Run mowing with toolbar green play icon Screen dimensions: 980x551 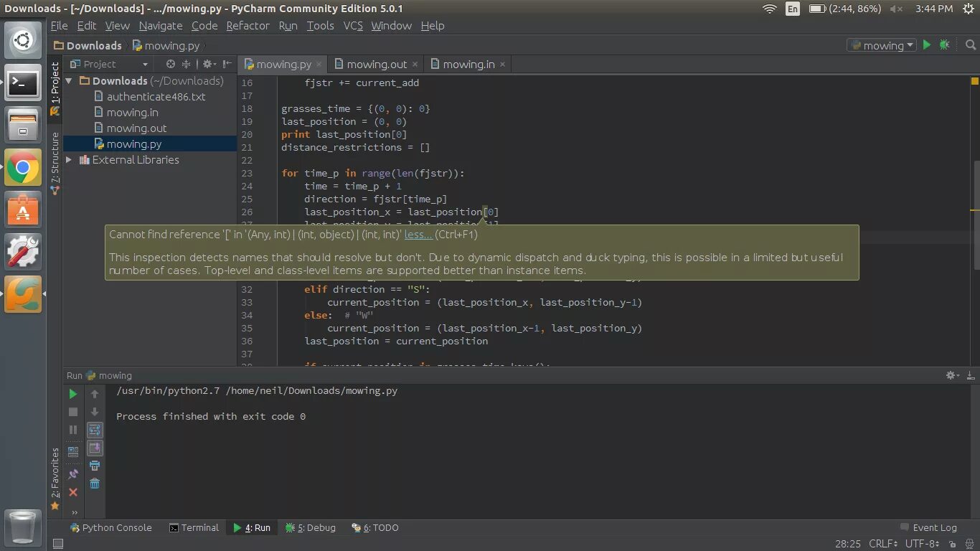pyautogui.click(x=927, y=45)
